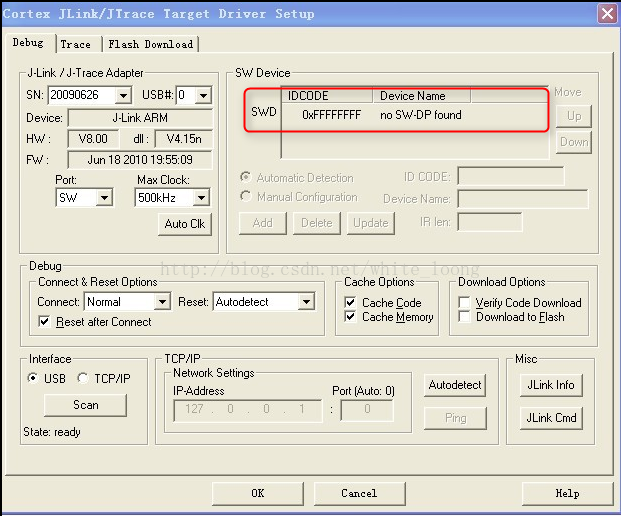Expand the Port dropdown set to SW
The height and width of the screenshot is (516, 621).
pyautogui.click(x=104, y=198)
